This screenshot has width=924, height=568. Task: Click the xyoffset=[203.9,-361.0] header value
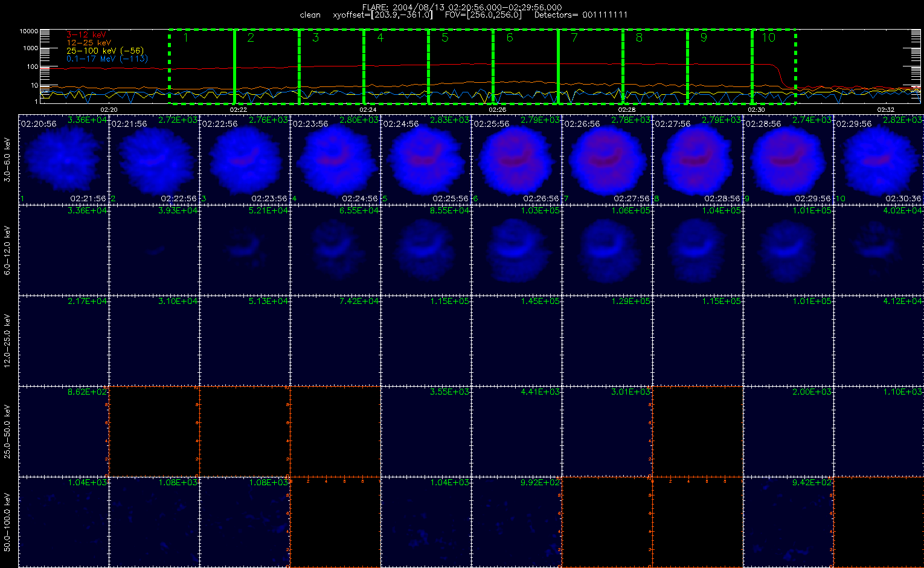[383, 15]
